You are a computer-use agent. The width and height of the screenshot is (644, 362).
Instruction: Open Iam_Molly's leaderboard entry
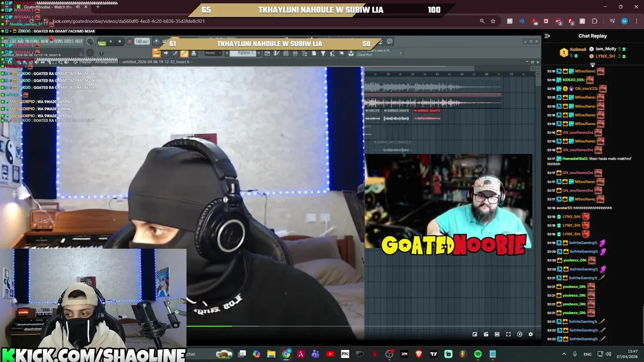608,49
